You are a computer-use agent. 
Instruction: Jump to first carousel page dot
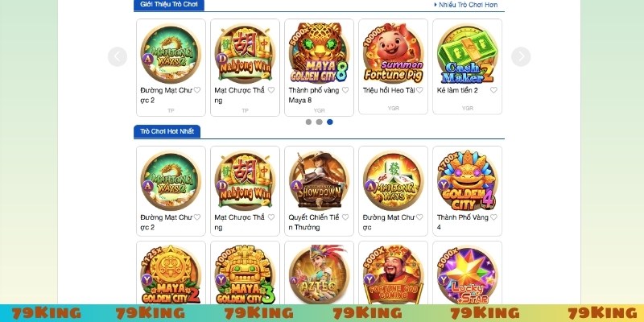coord(308,122)
